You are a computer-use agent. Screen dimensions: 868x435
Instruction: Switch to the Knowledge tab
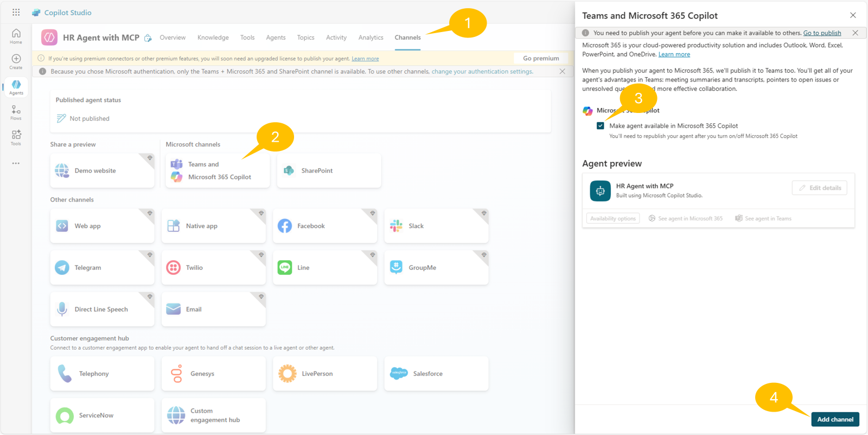click(213, 37)
